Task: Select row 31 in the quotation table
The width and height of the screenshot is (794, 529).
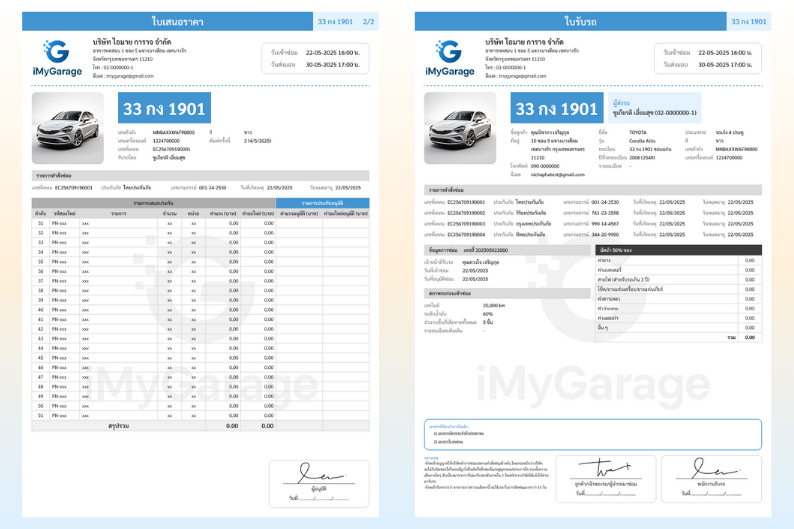Action: [x=150, y=223]
